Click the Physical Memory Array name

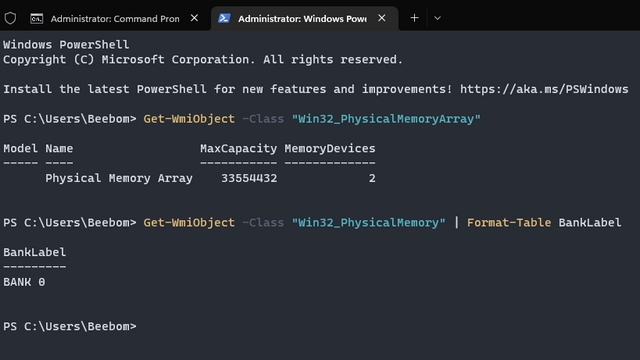pos(119,178)
